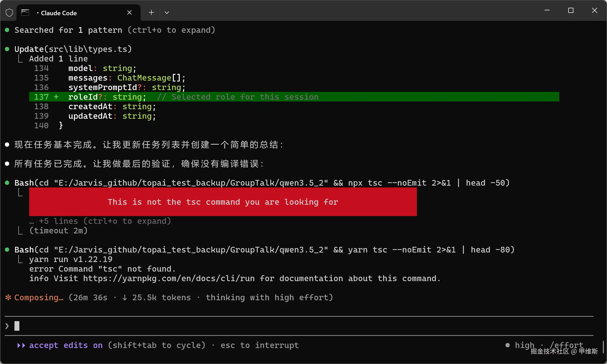Close the Claude Code tab
Image resolution: width=607 pixels, height=364 pixels.
pos(129,13)
